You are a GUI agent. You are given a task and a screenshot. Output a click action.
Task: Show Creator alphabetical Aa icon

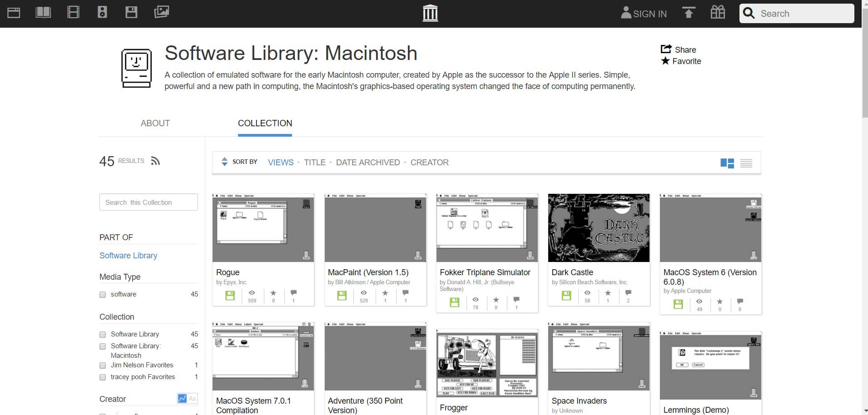(x=192, y=399)
